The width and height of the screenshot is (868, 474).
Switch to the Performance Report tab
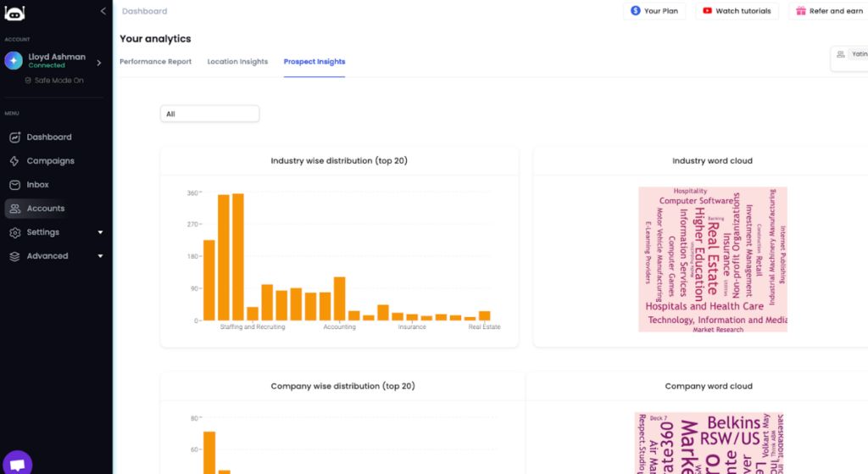(x=156, y=62)
